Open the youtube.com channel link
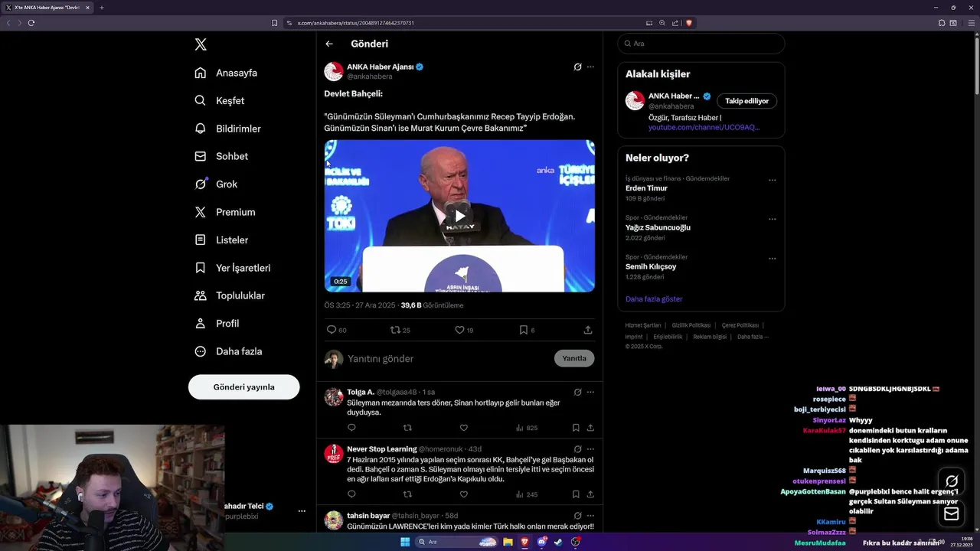 pos(704,127)
